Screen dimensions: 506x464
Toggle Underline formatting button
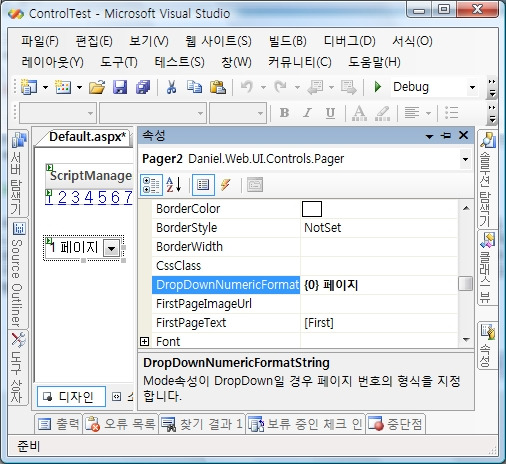[330, 113]
